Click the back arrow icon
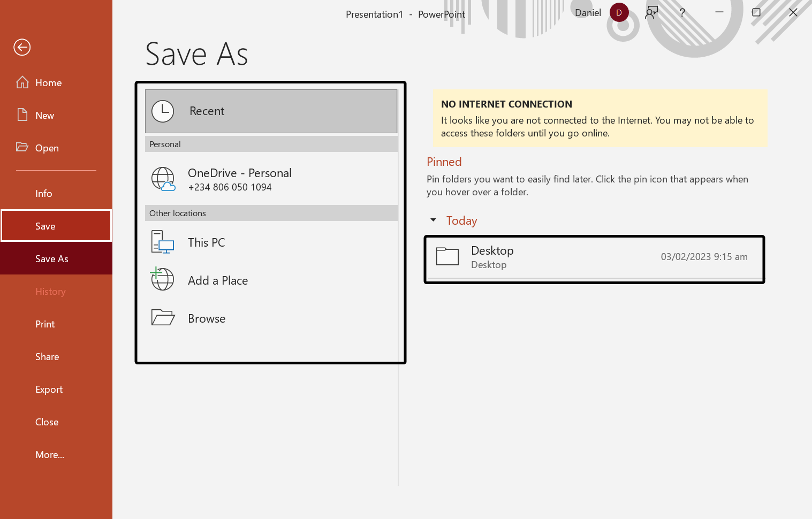The width and height of the screenshot is (812, 519). tap(22, 47)
